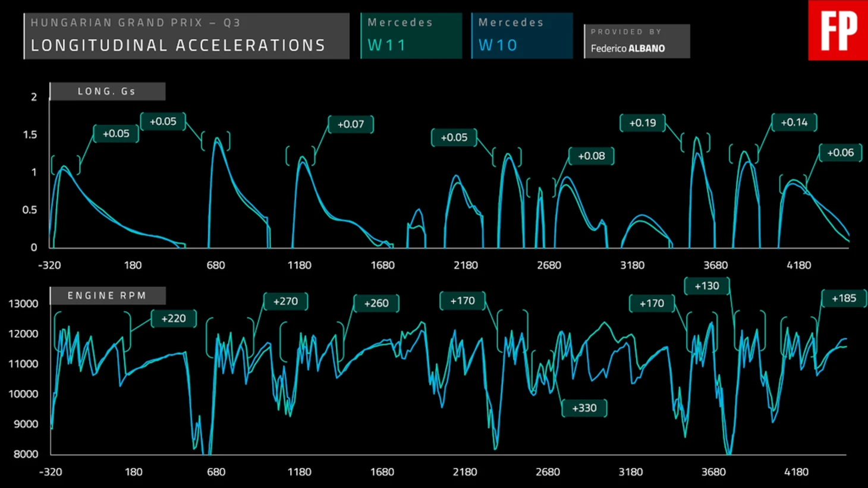Click the +220 RPM annotation

coord(173,319)
